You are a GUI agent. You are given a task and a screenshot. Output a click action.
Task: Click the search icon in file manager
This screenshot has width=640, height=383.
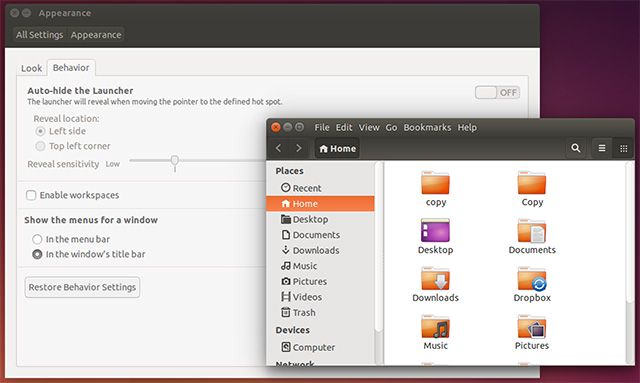coord(576,148)
